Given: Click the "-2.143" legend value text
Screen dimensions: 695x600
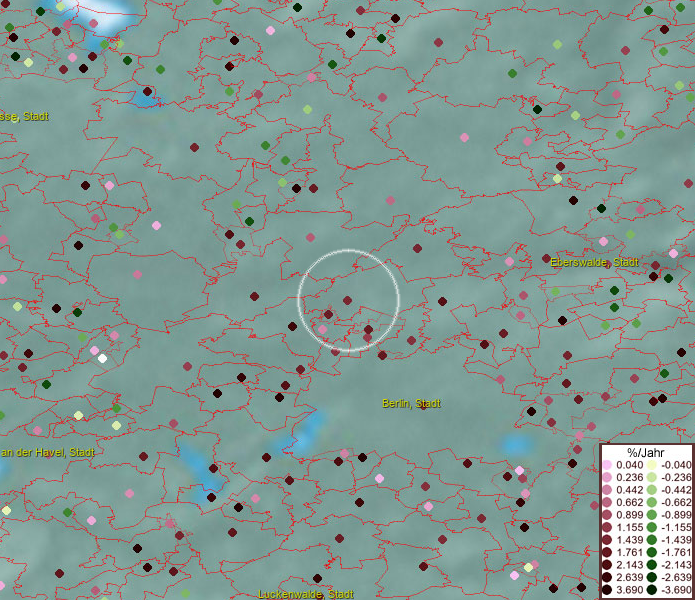Looking at the screenshot, I should [676, 565].
